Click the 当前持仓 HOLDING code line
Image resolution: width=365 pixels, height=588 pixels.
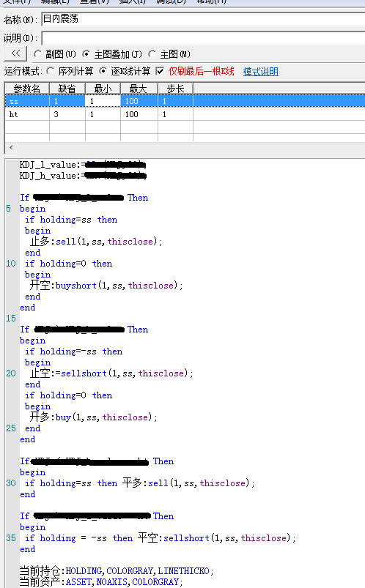[x=117, y=570]
